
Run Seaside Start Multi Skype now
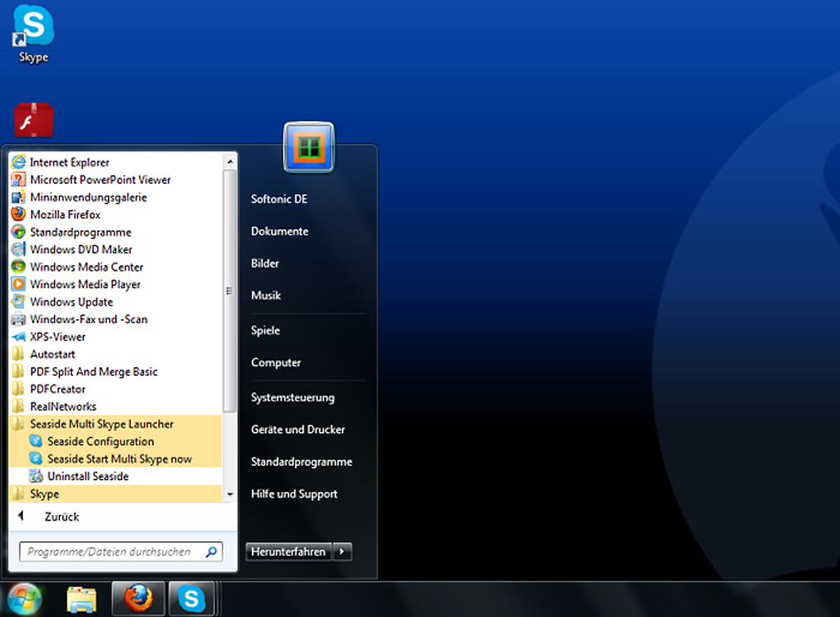coord(119,459)
